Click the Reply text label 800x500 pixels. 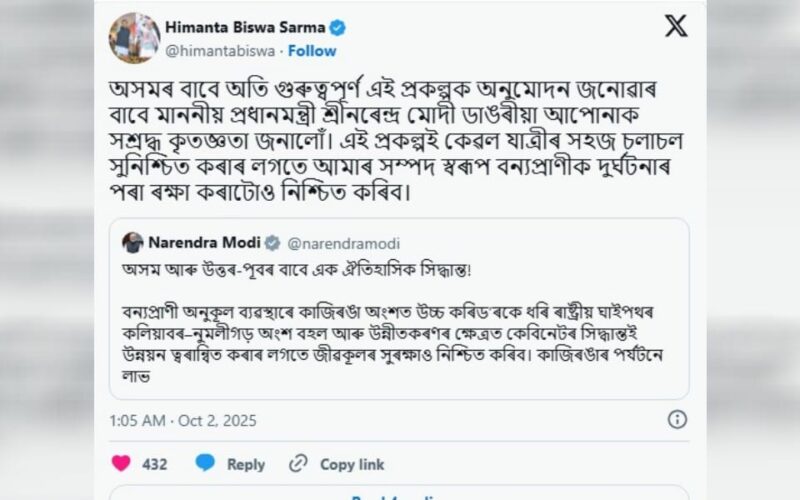click(245, 464)
